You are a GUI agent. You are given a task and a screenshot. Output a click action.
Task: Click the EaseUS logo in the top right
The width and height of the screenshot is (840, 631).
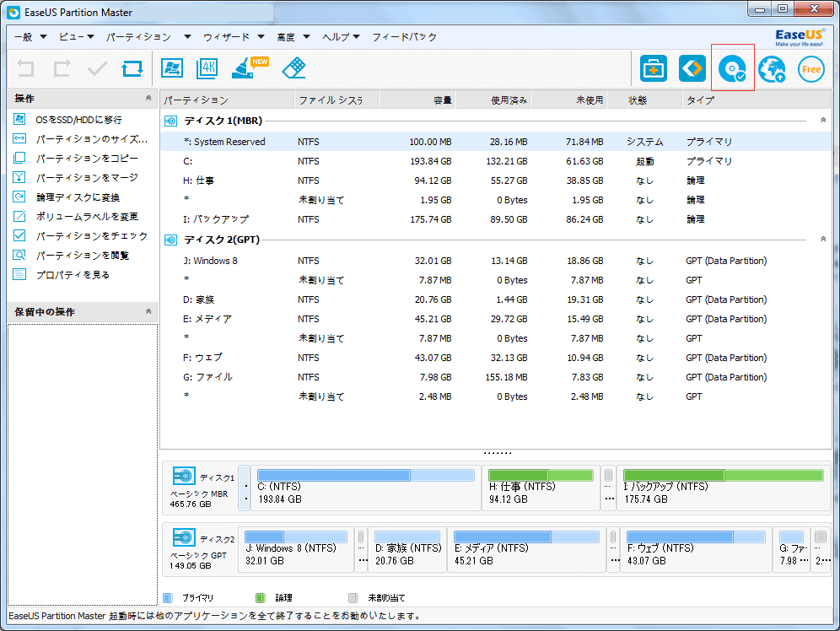(799, 37)
